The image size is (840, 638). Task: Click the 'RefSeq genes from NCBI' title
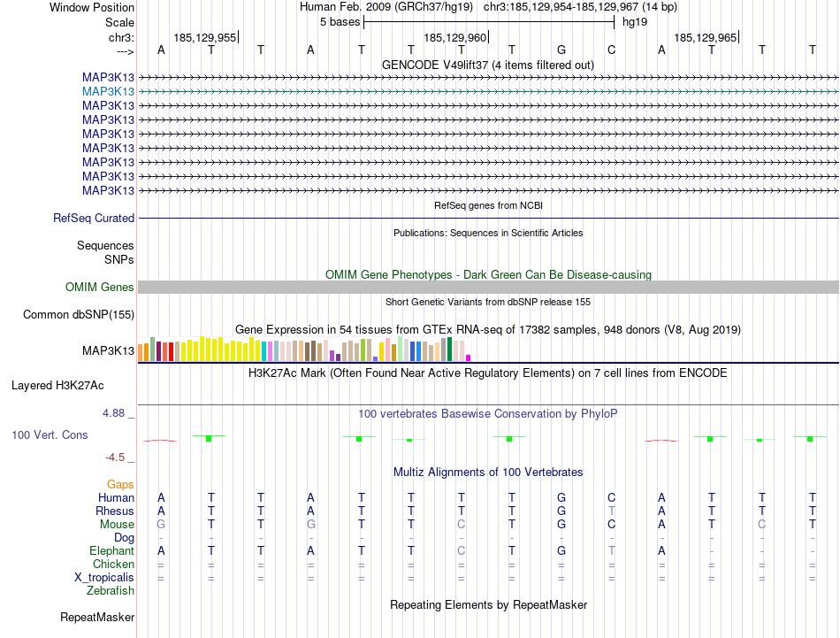pos(488,205)
